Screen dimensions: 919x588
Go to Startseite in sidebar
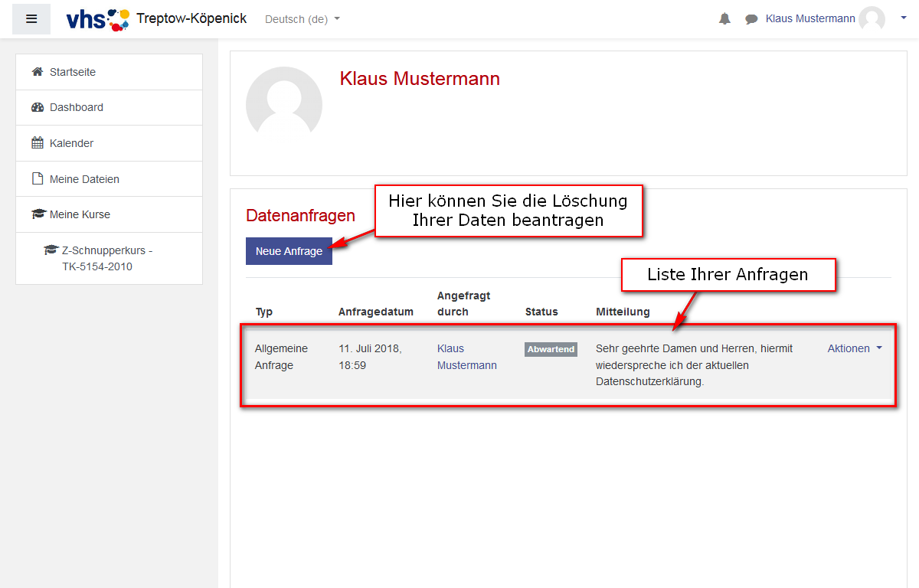point(109,72)
